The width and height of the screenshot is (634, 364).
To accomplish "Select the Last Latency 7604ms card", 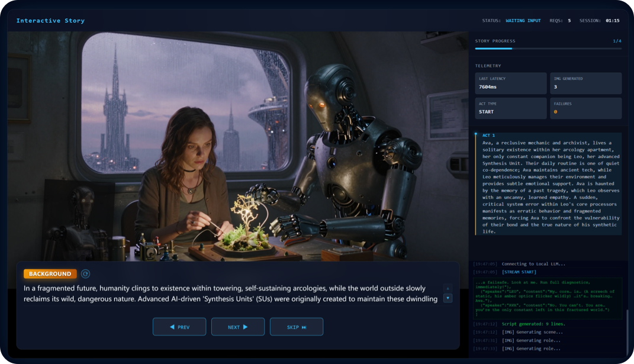I will click(x=511, y=83).
